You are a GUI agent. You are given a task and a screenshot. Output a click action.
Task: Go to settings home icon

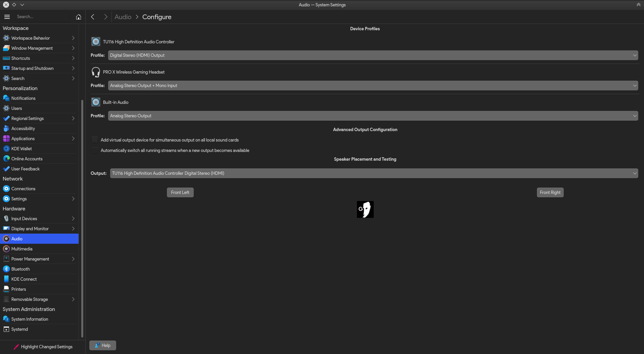pyautogui.click(x=78, y=17)
